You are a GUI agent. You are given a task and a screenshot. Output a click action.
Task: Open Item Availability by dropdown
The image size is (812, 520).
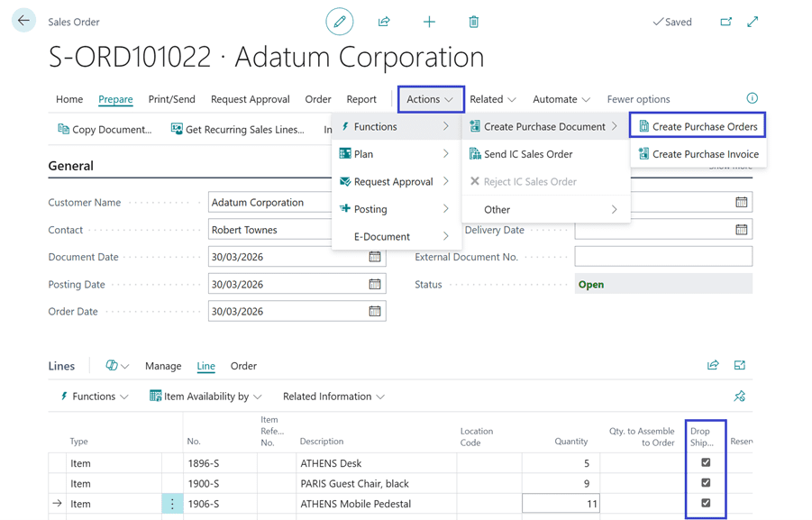[x=205, y=397]
